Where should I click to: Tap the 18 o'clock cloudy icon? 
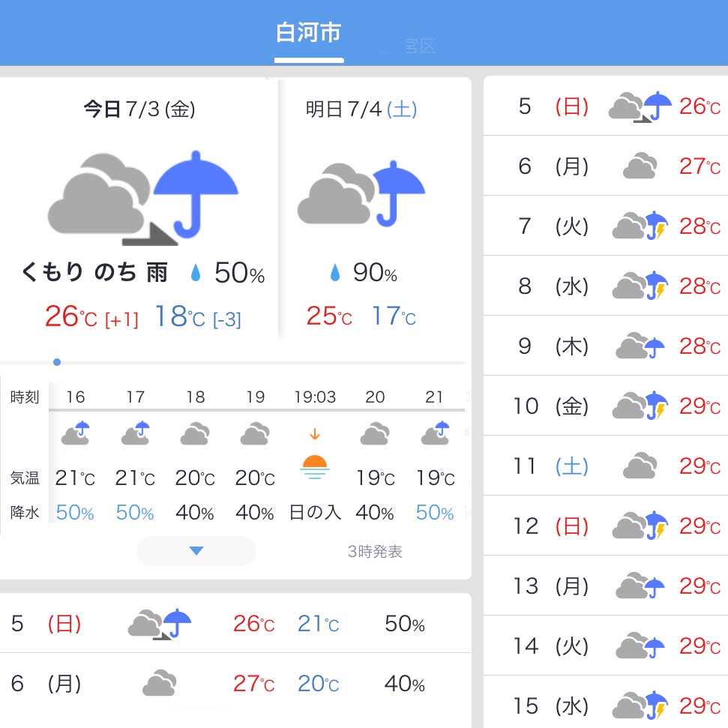click(x=195, y=433)
